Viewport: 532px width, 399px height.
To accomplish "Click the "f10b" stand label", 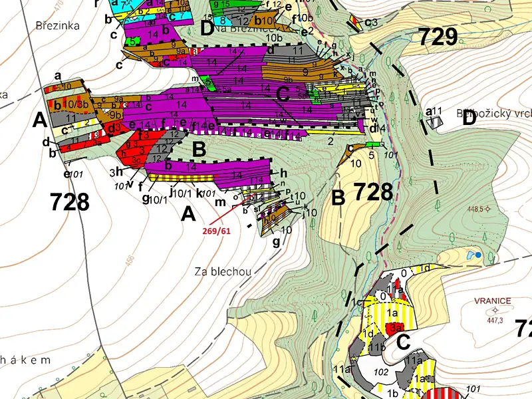I will [302, 18].
